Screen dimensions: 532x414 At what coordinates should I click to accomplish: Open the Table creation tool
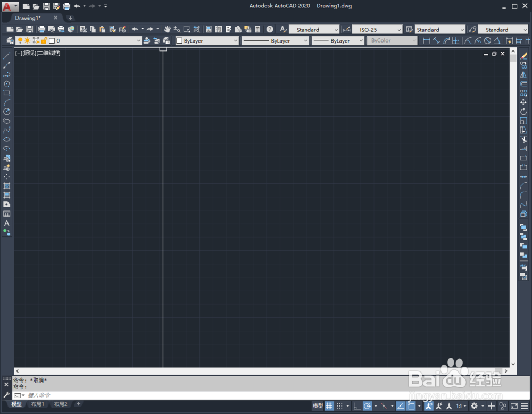tap(6, 213)
